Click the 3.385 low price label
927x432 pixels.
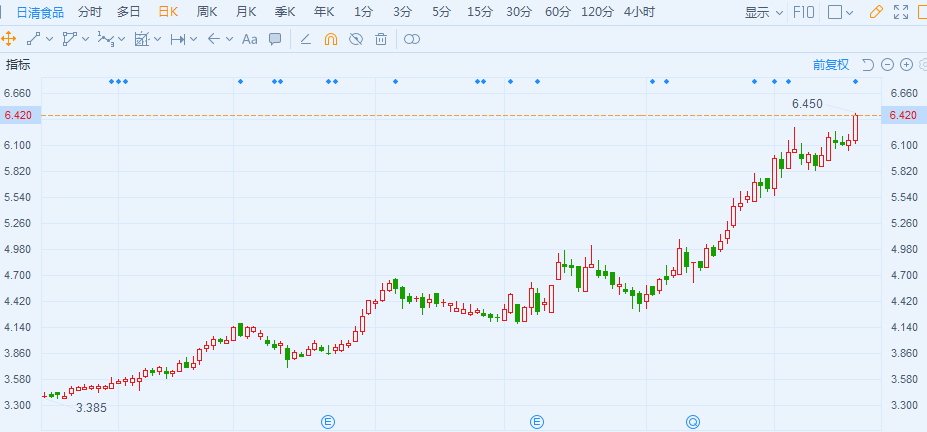pyautogui.click(x=92, y=408)
